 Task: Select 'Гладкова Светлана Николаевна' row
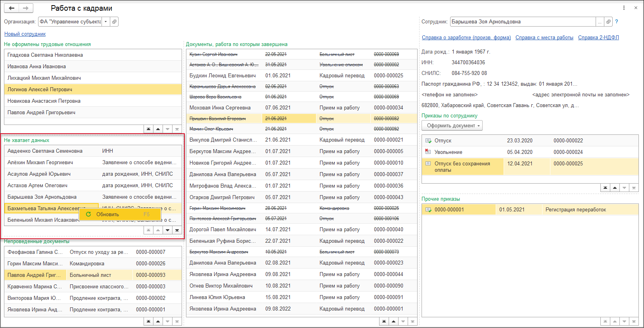[93, 55]
